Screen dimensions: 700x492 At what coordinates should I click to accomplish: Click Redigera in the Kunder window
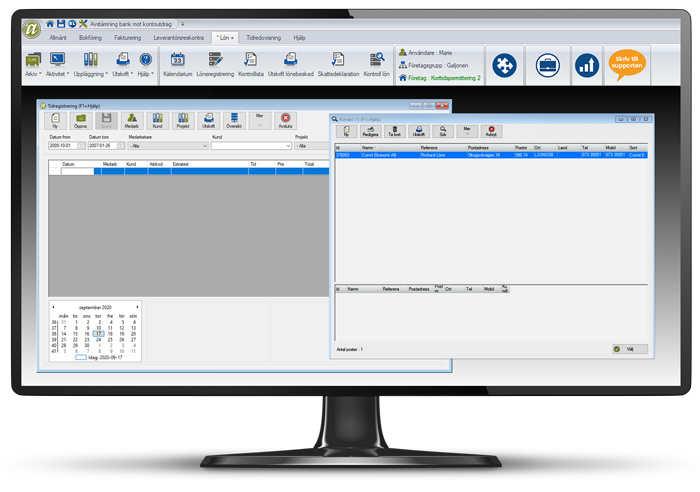370,132
